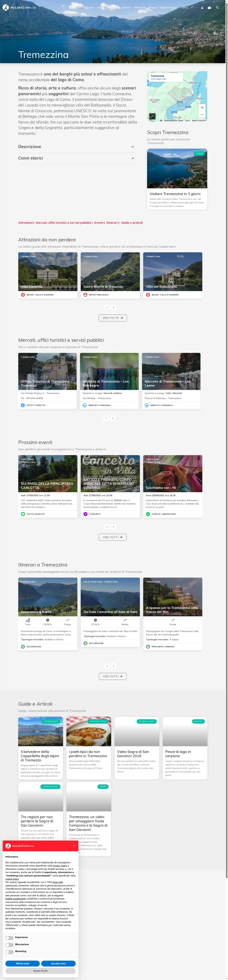
Task: Open the search magnifier in header
Action: coord(217,8)
